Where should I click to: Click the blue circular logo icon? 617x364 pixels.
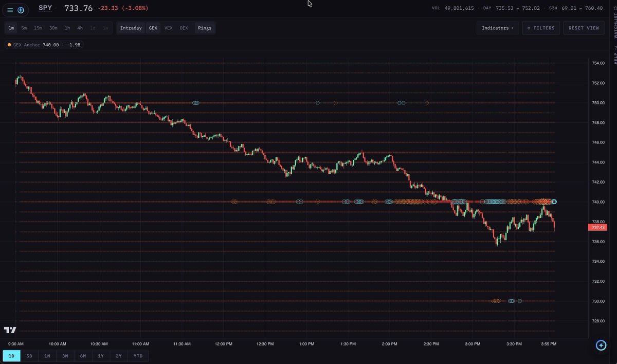click(21, 10)
